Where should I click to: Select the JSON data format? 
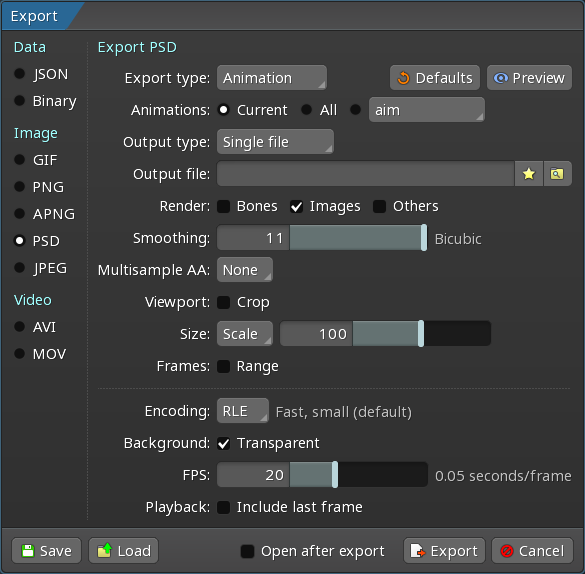coord(41,74)
